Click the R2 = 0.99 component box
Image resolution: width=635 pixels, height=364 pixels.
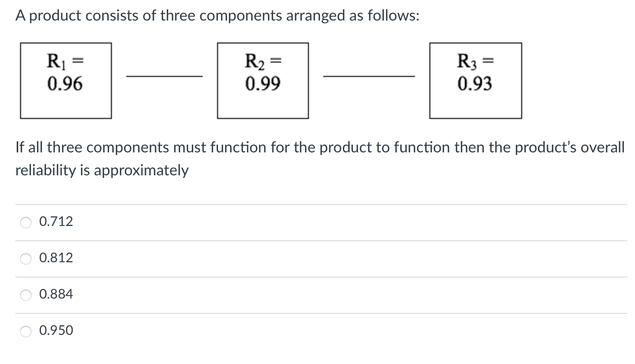coord(263,80)
